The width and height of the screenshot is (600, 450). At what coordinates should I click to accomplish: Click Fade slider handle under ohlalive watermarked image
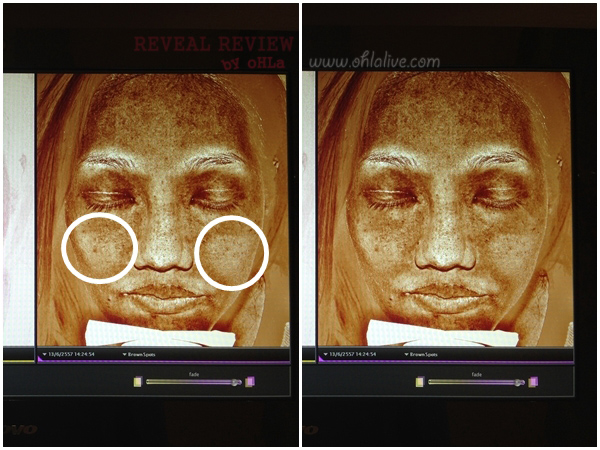[521, 381]
